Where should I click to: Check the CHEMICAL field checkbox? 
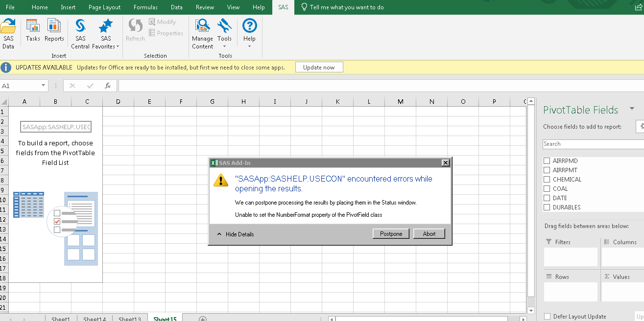pos(547,179)
